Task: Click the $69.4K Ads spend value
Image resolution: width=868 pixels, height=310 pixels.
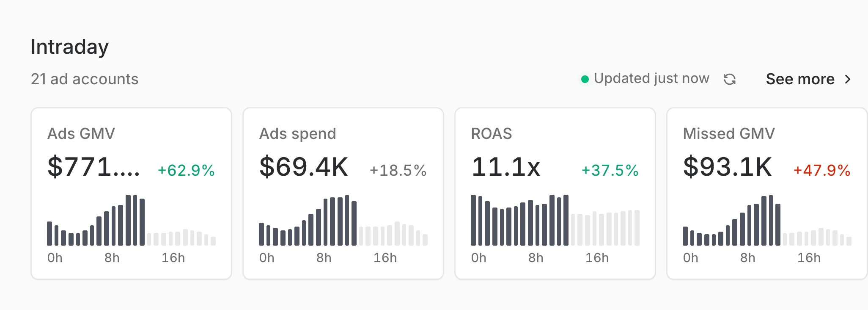Action: [x=304, y=167]
